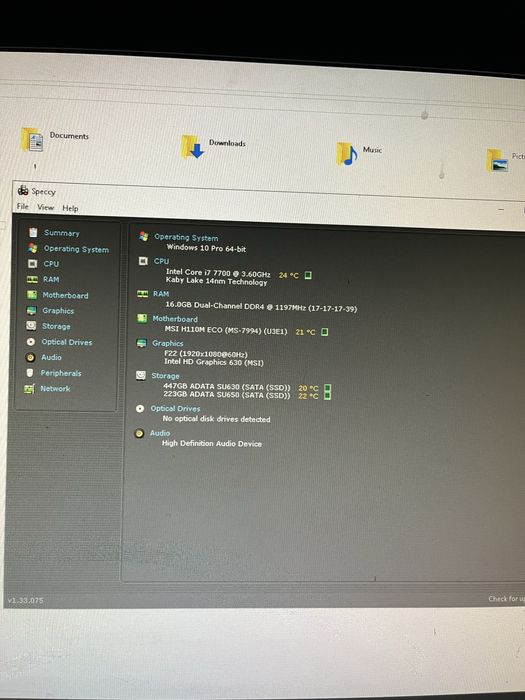Click the sidebar Optical Drives disc icon

(31, 342)
